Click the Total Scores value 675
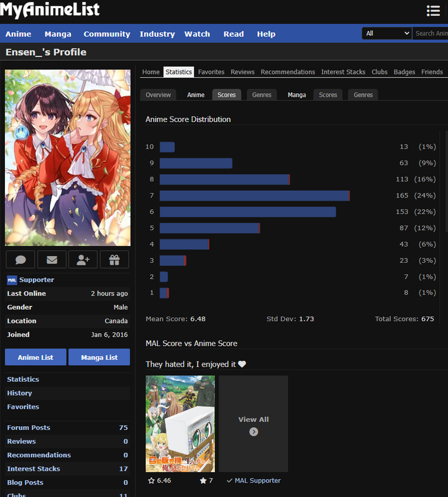This screenshot has width=448, height=497. point(427,319)
